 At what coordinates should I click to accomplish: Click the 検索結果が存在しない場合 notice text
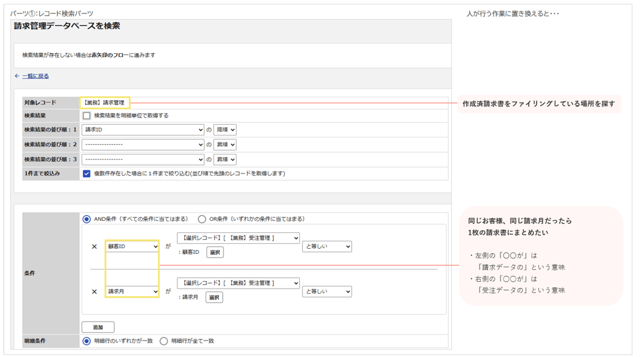point(89,55)
